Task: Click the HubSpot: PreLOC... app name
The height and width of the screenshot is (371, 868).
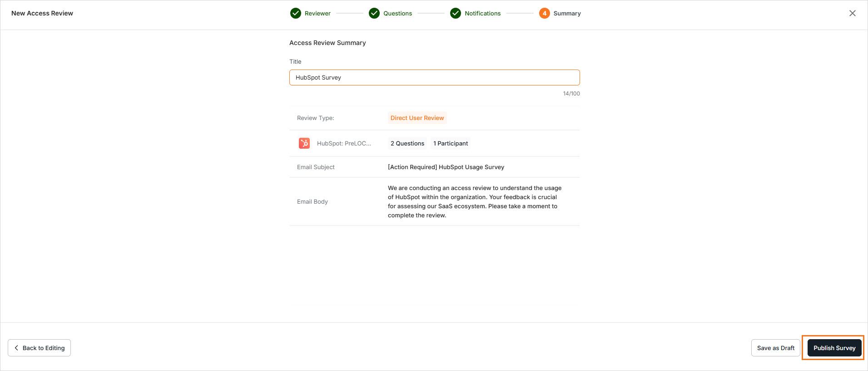Action: pyautogui.click(x=344, y=143)
